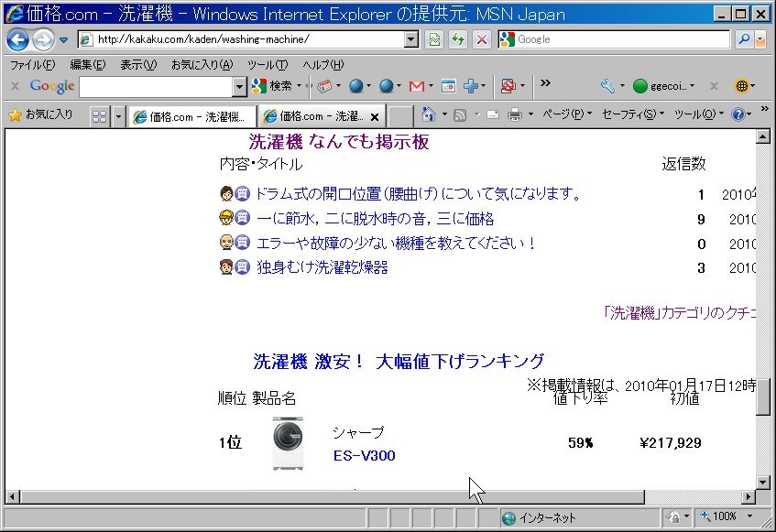Click the Print icon
This screenshot has height=532, width=776.
coord(515,114)
